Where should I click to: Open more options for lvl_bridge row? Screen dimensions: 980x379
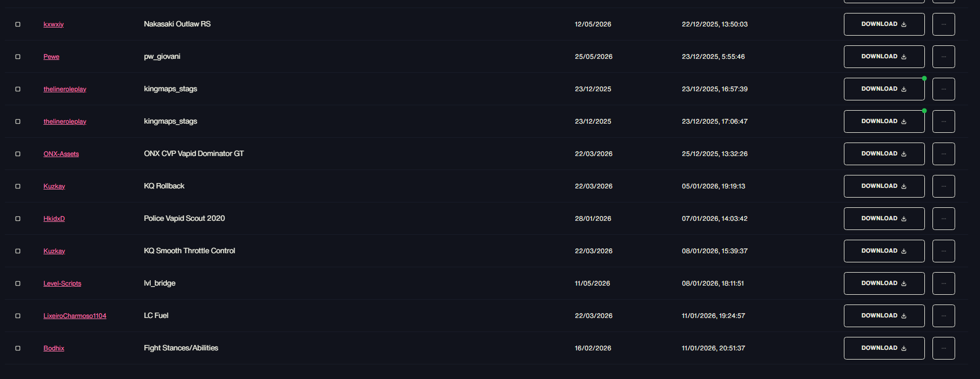pos(943,283)
